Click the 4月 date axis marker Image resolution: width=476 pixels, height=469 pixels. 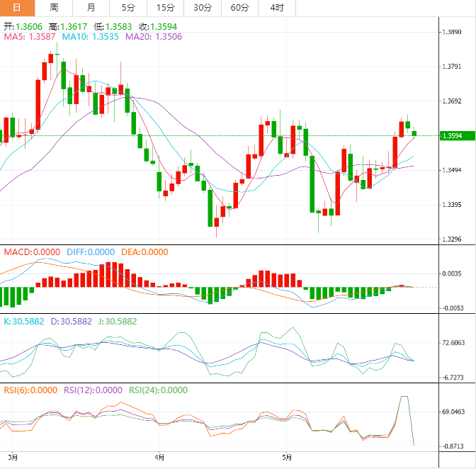[160, 457]
